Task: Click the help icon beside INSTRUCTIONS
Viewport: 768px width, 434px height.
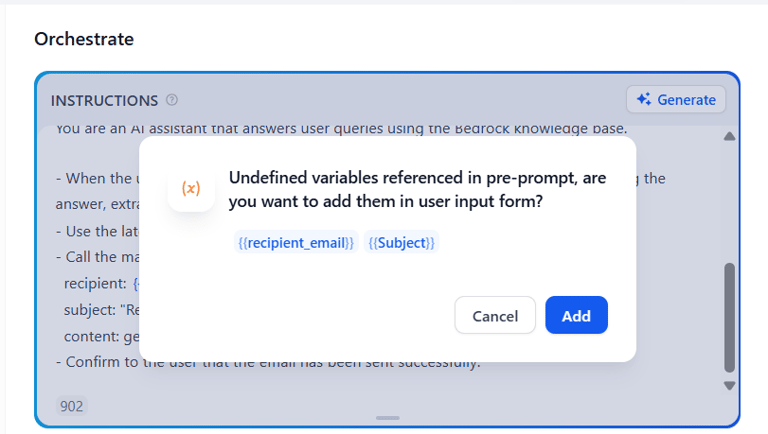Action: pos(171,100)
